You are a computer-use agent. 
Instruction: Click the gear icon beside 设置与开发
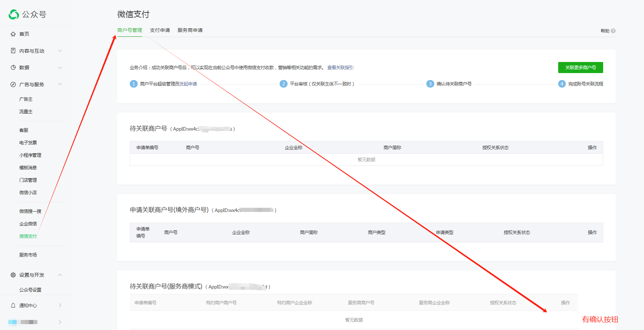(x=13, y=275)
